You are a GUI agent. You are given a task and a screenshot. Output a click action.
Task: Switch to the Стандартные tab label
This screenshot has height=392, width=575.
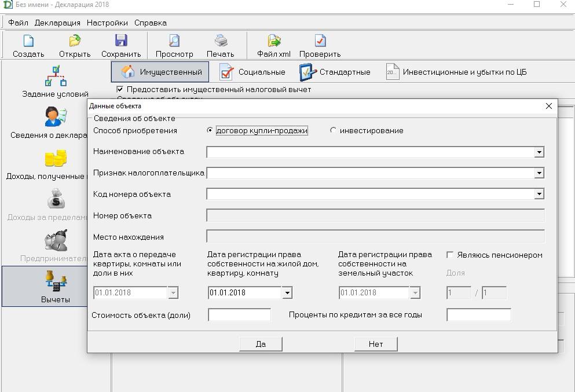pos(345,72)
